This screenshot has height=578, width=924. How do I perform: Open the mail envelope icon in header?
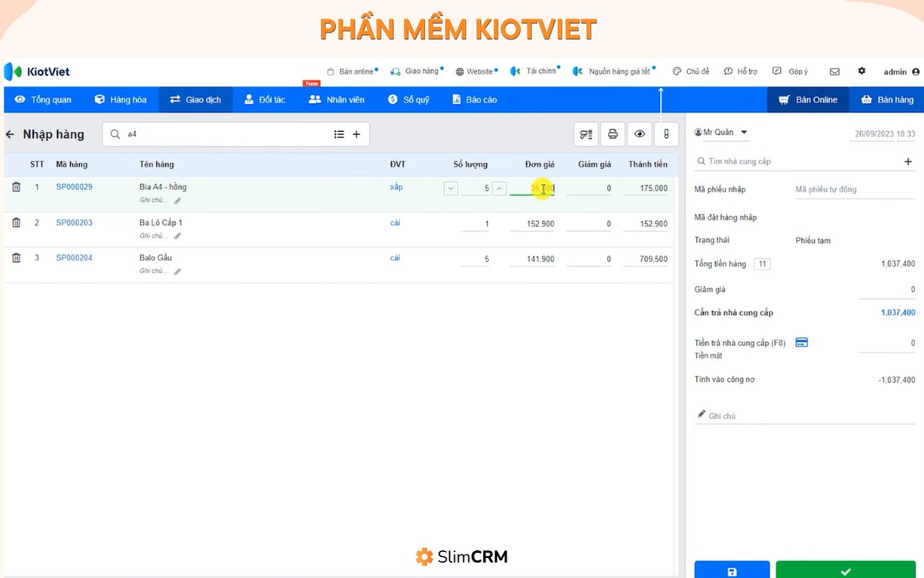point(834,71)
